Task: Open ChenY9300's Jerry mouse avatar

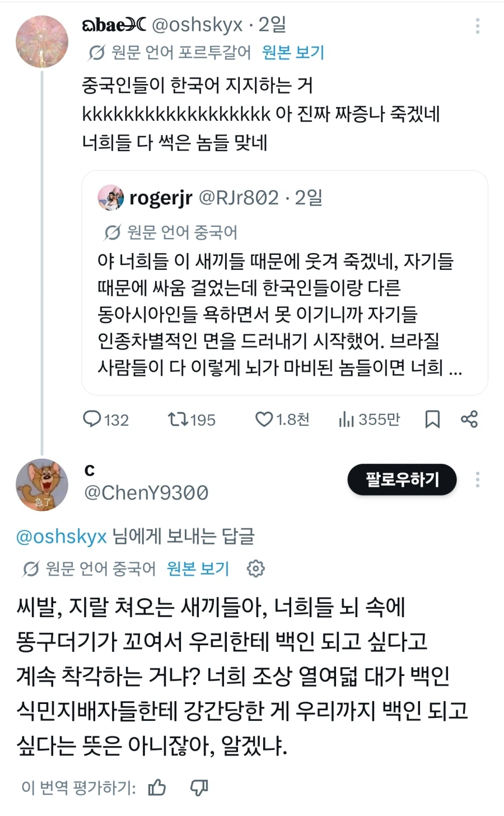Action: coord(41,485)
